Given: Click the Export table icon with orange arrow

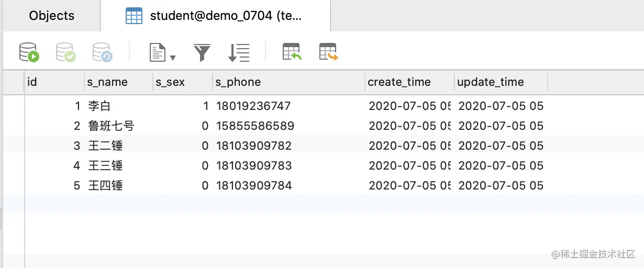Looking at the screenshot, I should tap(329, 52).
